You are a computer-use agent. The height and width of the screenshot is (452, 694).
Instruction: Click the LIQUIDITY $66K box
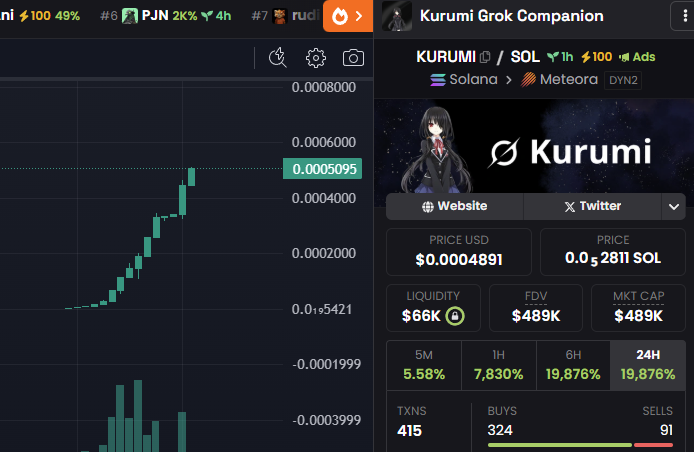point(433,308)
